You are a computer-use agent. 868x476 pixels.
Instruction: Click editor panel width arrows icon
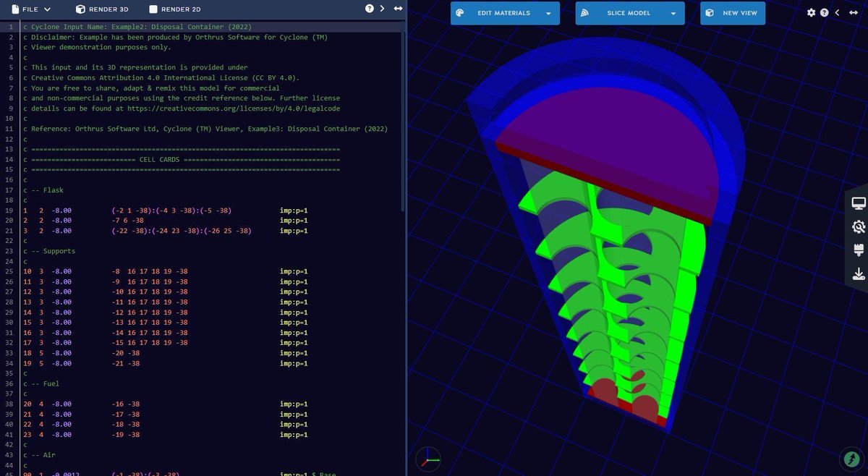398,9
